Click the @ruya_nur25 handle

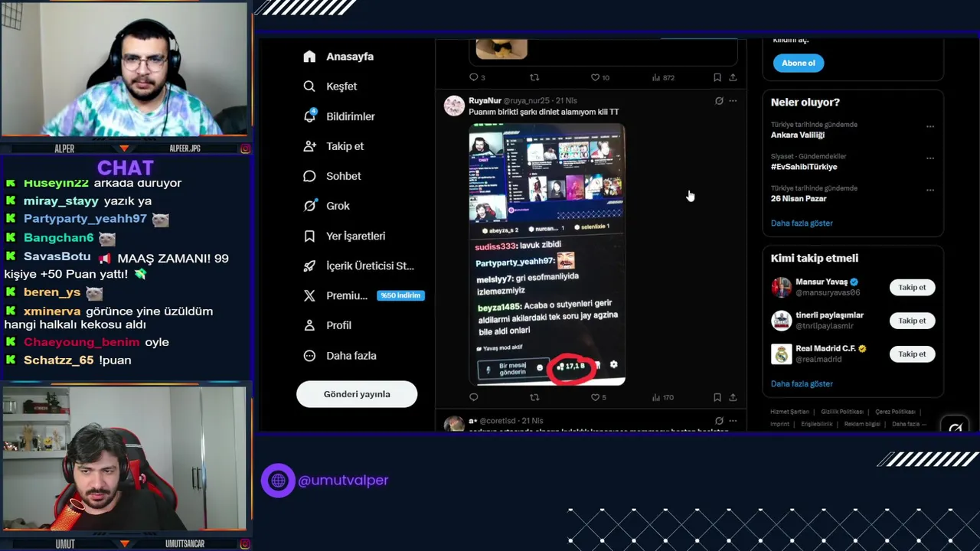click(x=527, y=101)
